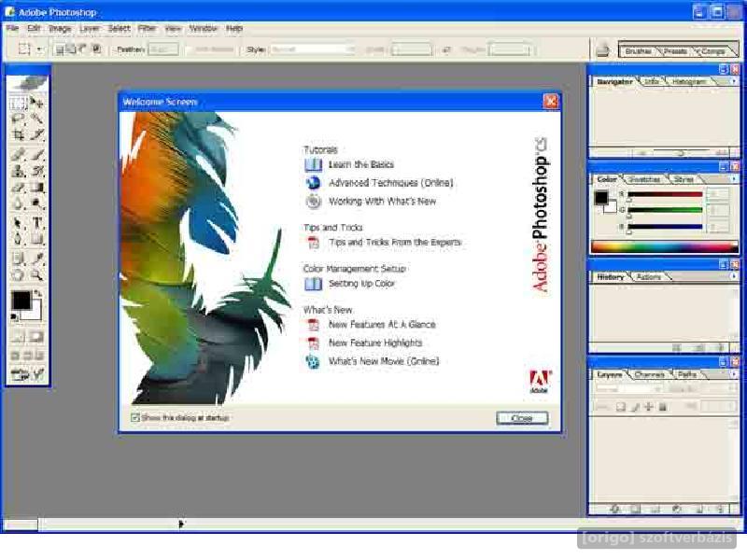Open the Filter menu

coord(147,28)
